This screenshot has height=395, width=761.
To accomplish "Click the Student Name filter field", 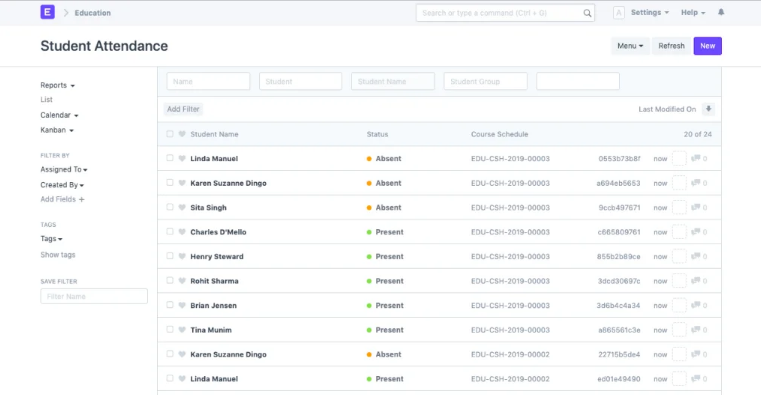I will (393, 82).
